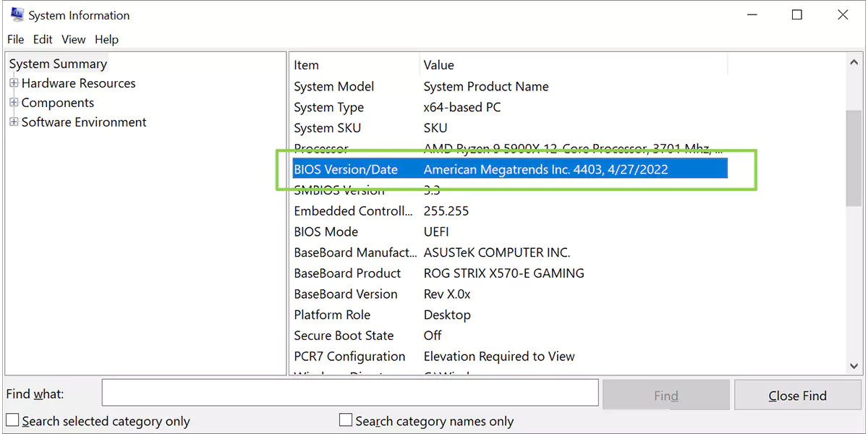
Task: Click the Item column header
Action: [354, 65]
